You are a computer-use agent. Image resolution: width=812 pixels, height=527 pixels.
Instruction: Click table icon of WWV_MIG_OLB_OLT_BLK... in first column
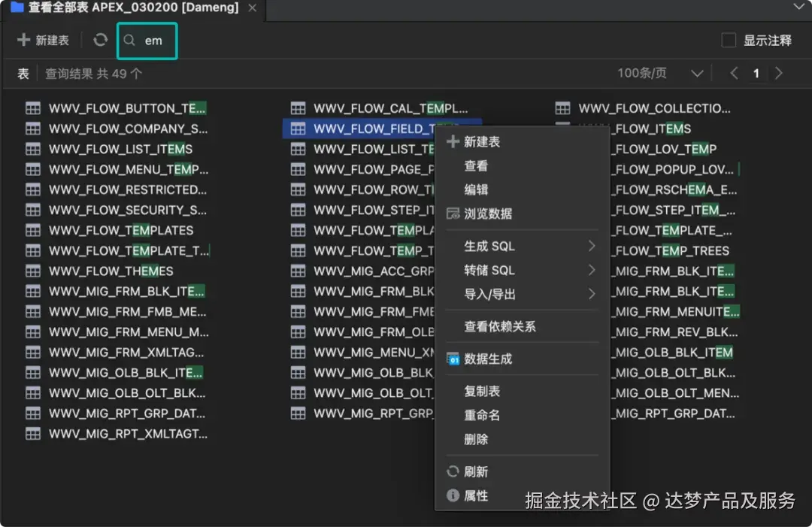coord(33,393)
